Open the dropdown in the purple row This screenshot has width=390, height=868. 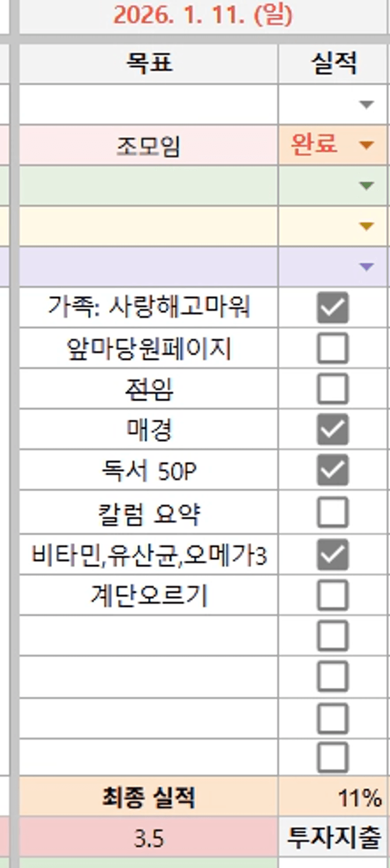[366, 267]
